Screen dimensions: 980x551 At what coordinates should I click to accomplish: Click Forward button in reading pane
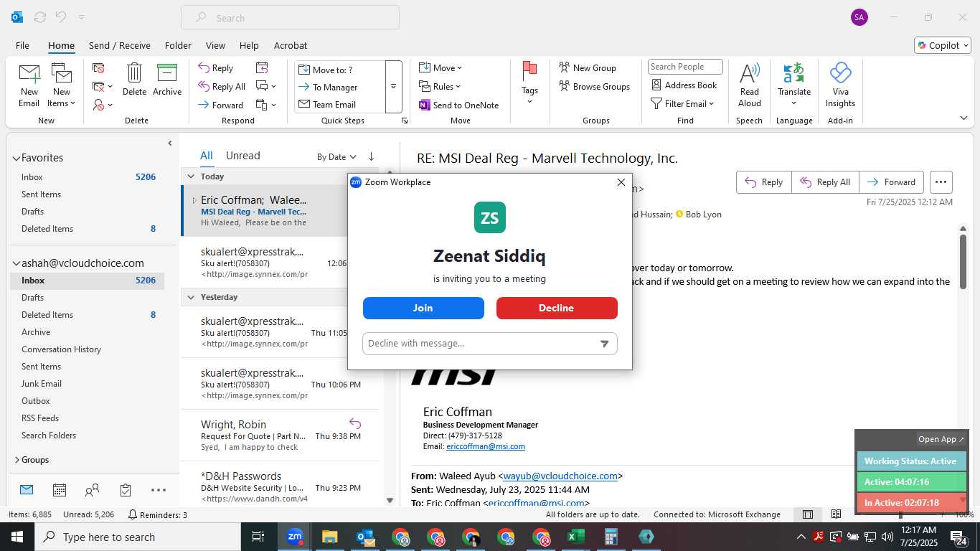tap(891, 182)
